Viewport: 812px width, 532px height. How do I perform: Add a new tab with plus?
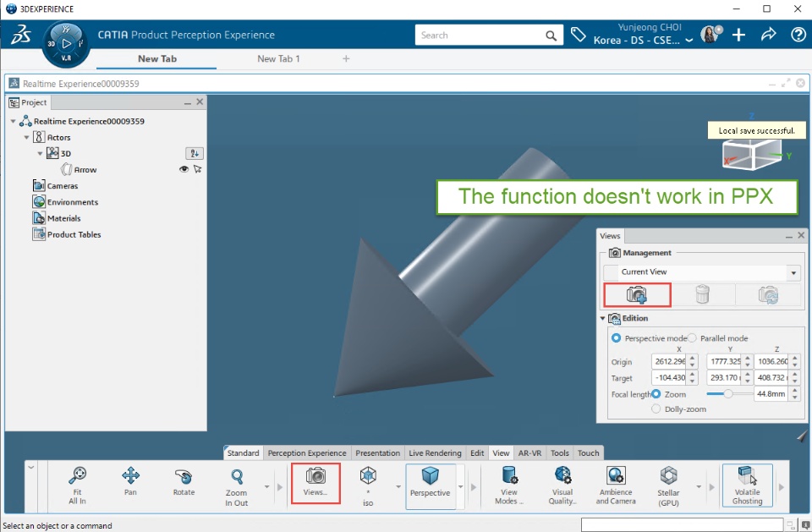coord(346,58)
